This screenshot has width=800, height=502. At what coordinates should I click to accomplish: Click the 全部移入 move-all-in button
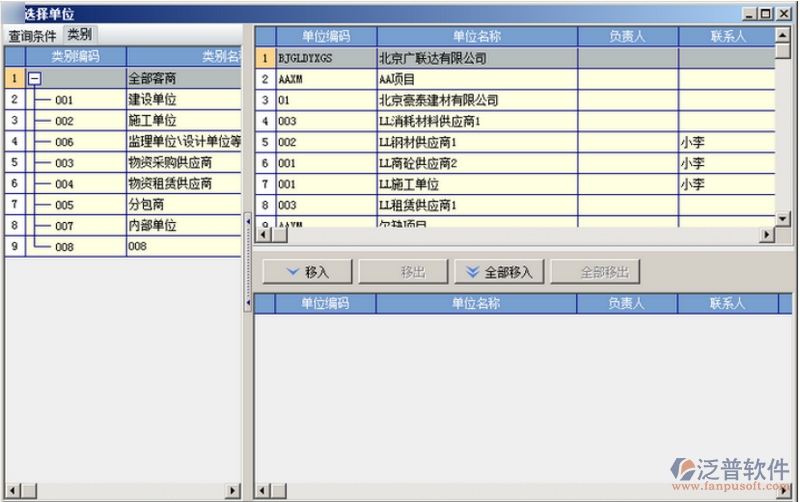pyautogui.click(x=498, y=272)
